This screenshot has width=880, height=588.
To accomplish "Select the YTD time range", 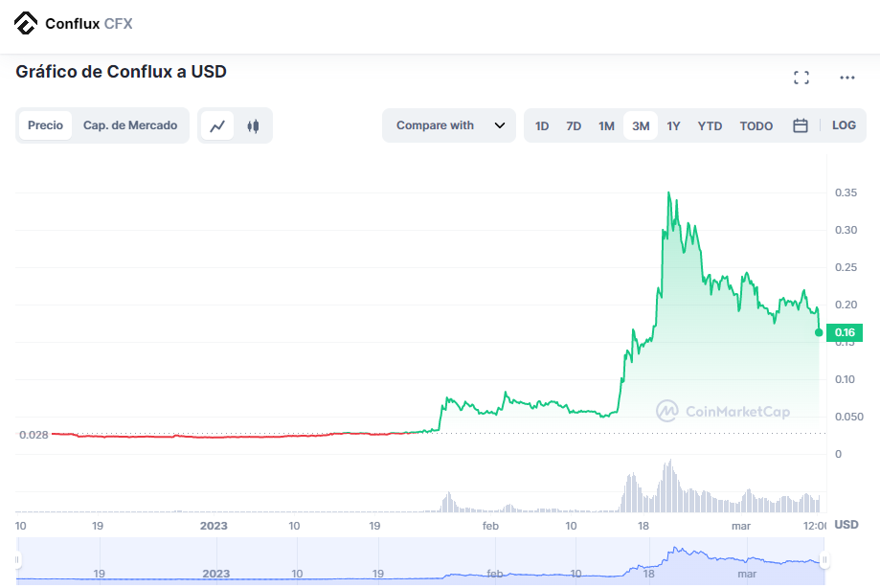I will (710, 125).
